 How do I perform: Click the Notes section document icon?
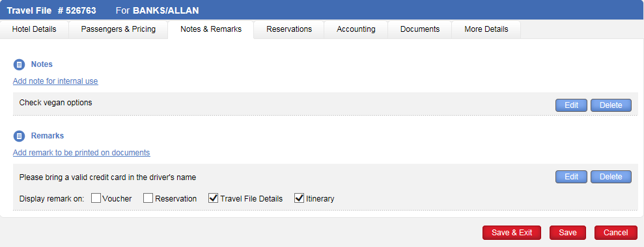click(x=20, y=65)
